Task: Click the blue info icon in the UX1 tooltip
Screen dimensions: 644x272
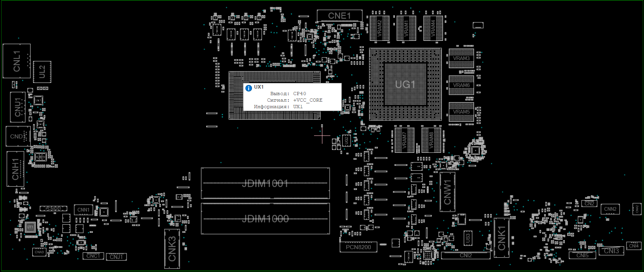Action: (x=248, y=88)
